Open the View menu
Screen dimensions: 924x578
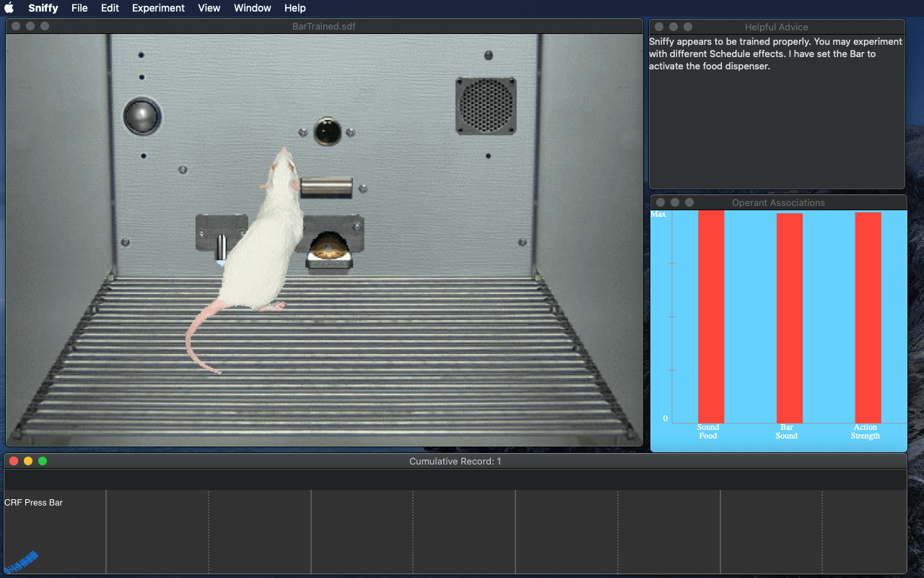[x=209, y=8]
